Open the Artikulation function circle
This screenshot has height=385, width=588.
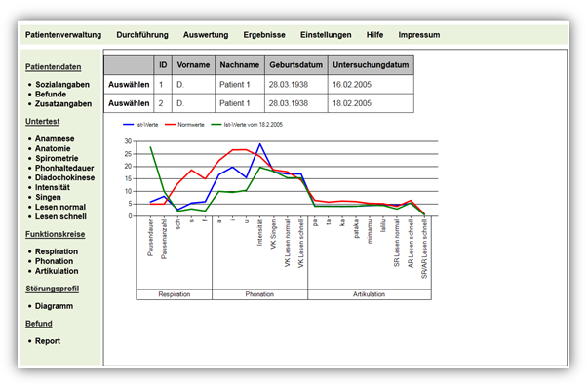point(57,271)
